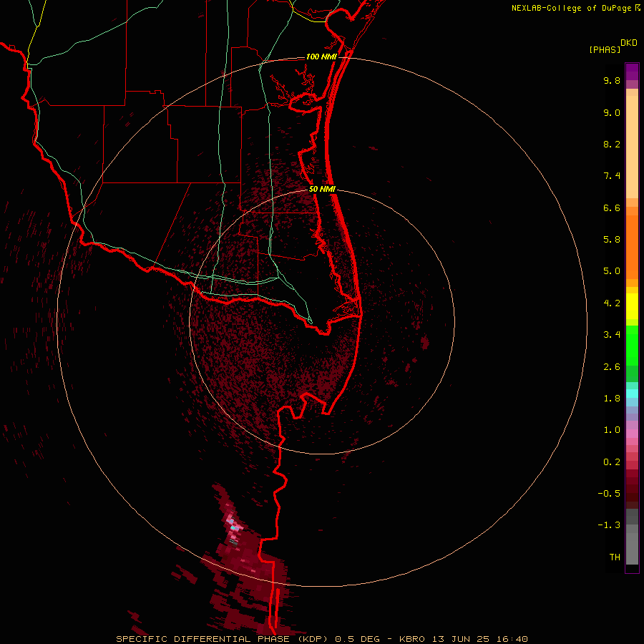Click the pale peach segment of the color bar
Viewport: 644px width, 644px height.
632,147
